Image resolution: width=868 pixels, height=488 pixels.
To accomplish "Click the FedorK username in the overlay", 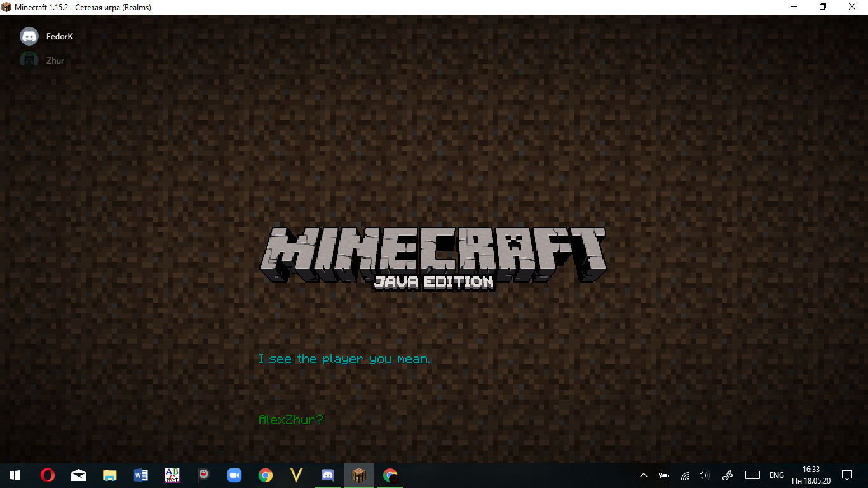I will (60, 37).
